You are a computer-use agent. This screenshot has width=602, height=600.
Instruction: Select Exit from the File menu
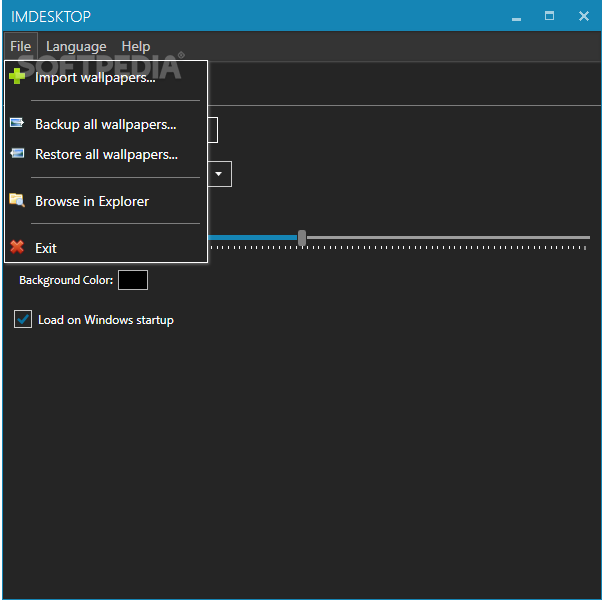pos(106,248)
